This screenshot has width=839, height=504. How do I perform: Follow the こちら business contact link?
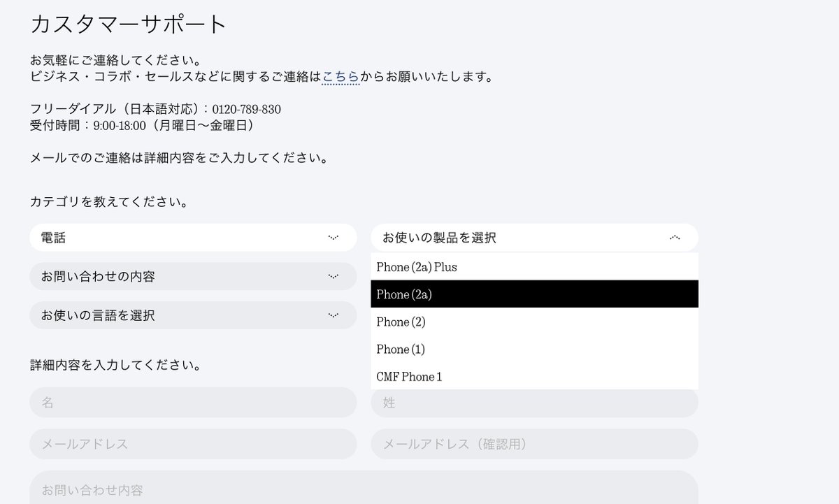[340, 77]
